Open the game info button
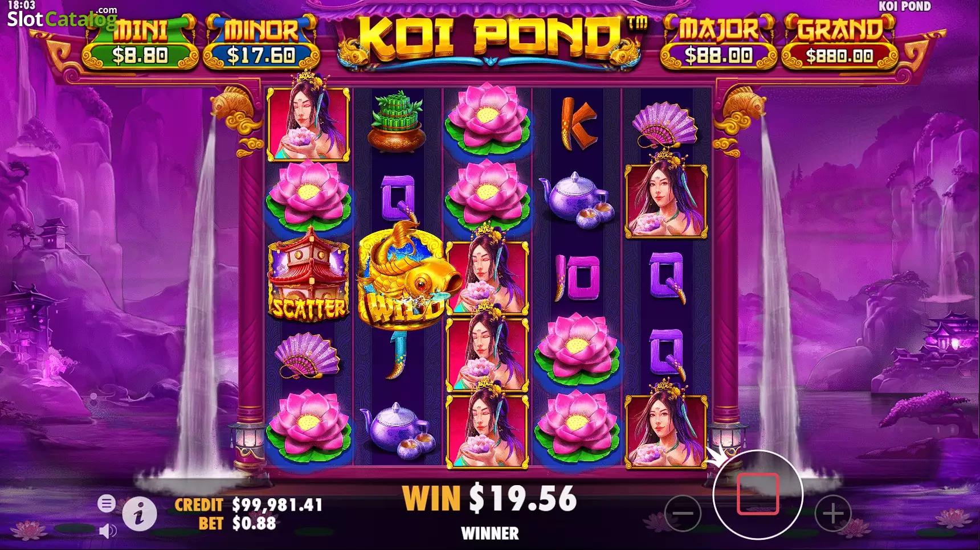 click(140, 514)
